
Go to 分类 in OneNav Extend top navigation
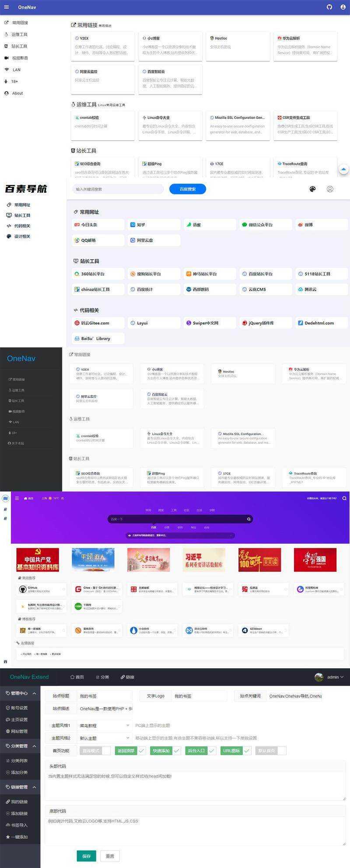point(103,677)
